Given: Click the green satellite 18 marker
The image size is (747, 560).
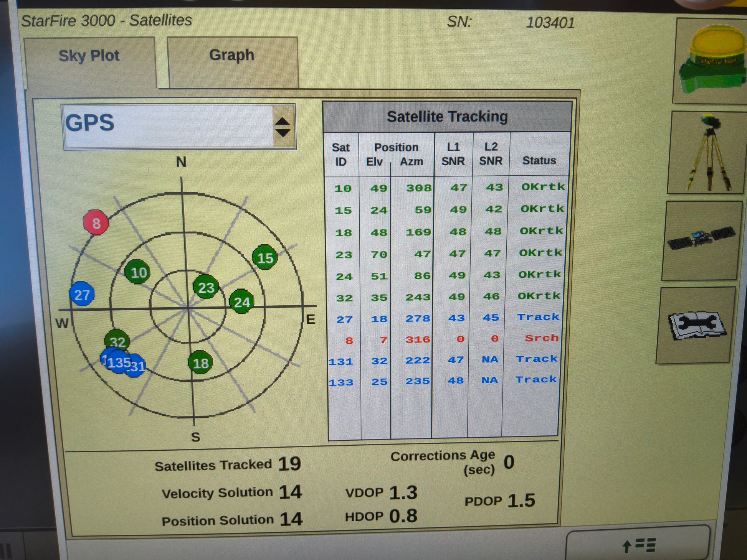Looking at the screenshot, I should click(200, 362).
